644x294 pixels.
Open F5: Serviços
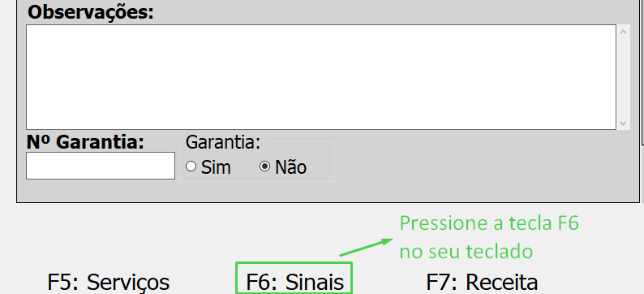109,283
